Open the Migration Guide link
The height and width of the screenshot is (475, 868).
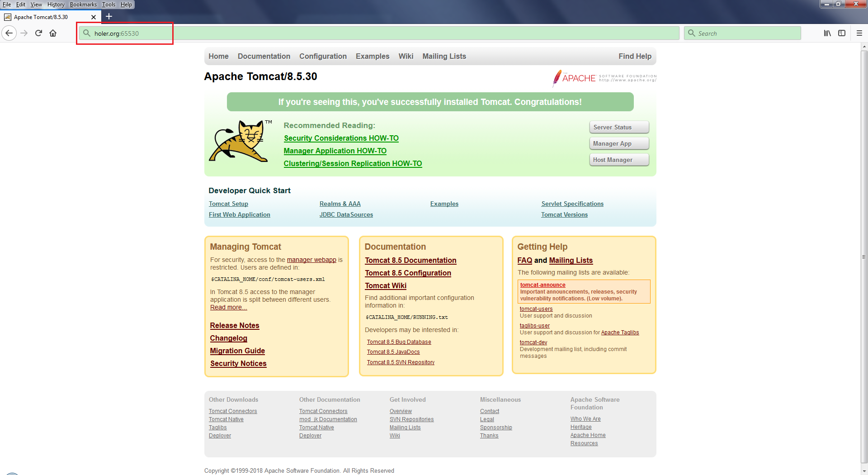tap(237, 351)
